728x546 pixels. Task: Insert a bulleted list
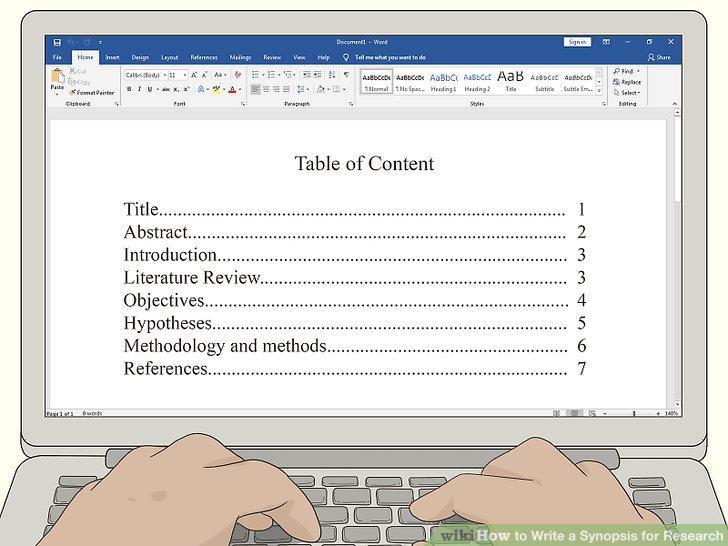(255, 75)
